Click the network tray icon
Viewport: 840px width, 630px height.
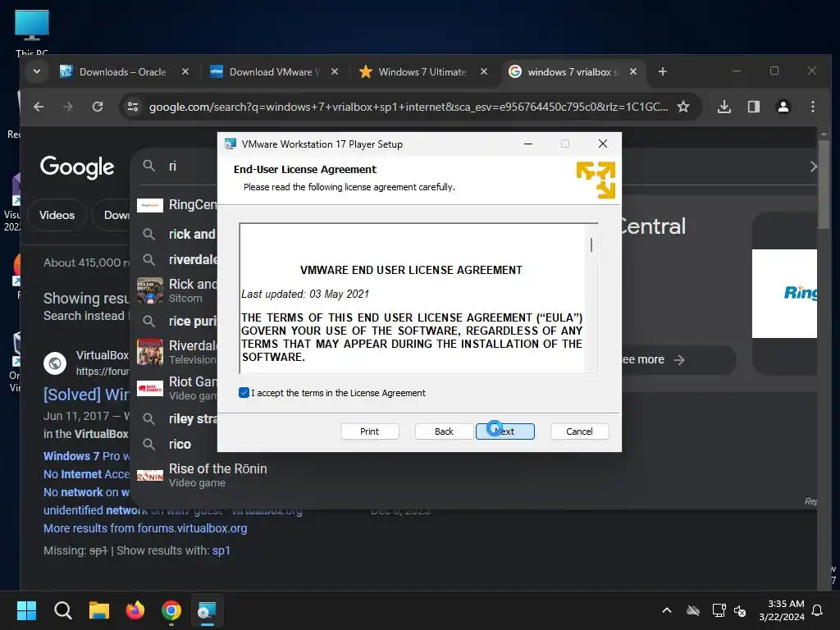719,610
